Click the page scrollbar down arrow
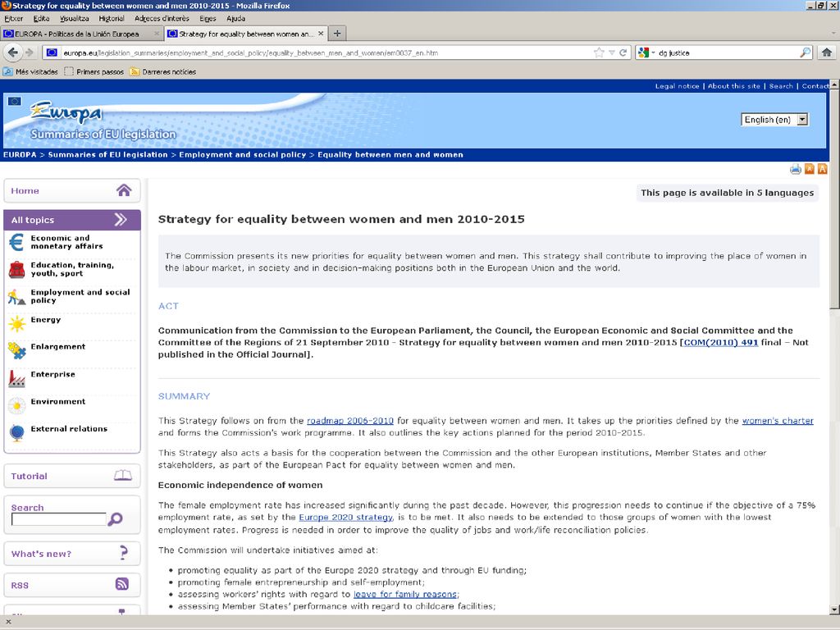The height and width of the screenshot is (630, 840). coord(834,609)
